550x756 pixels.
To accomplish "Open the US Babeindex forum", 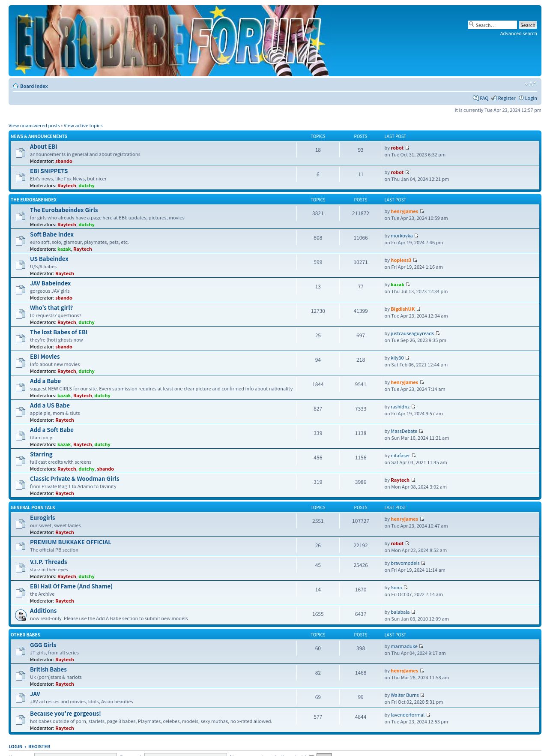I will [49, 259].
